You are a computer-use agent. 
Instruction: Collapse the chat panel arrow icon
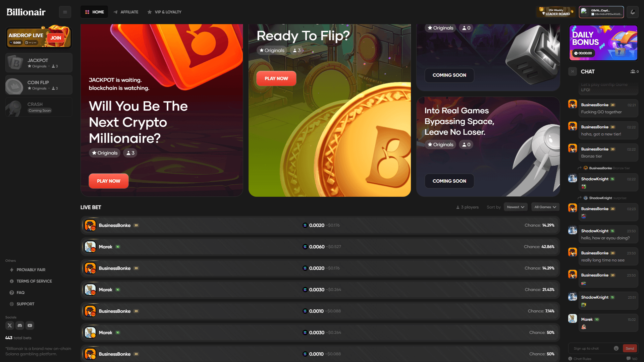point(573,71)
